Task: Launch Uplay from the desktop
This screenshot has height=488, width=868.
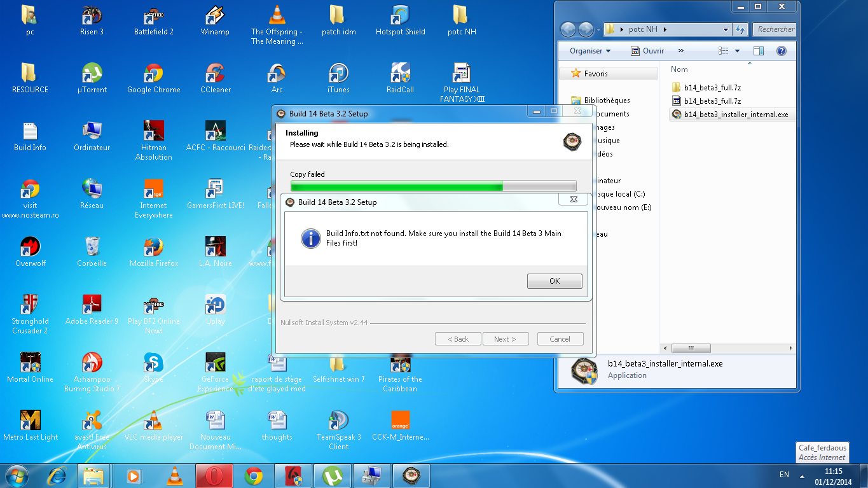Action: (x=215, y=310)
